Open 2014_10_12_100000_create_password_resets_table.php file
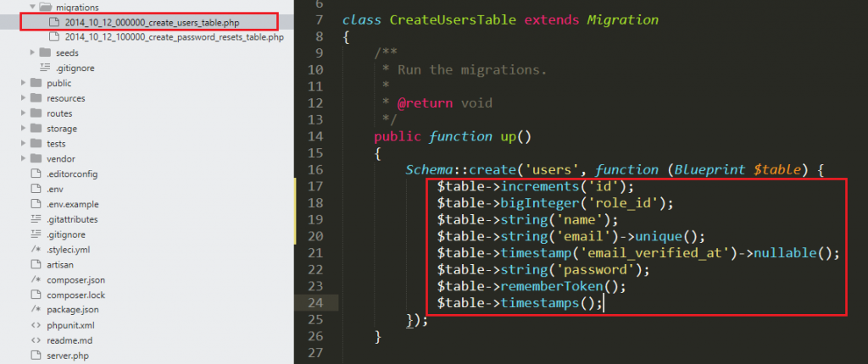 click(174, 37)
